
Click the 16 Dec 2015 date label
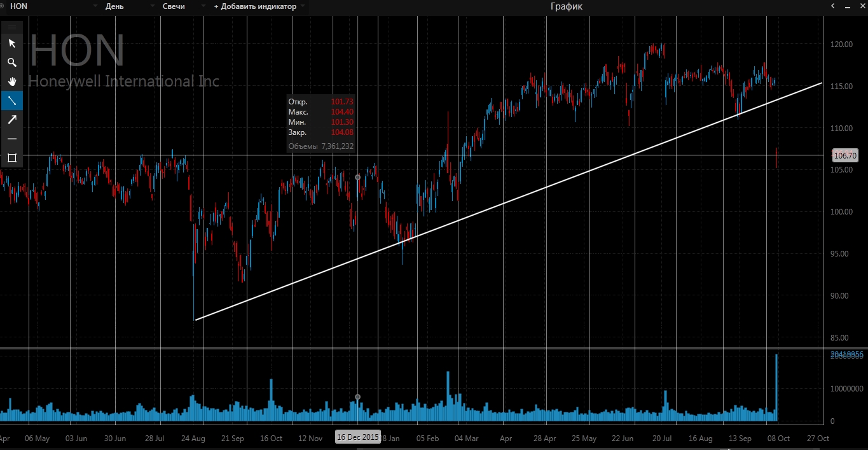358,437
